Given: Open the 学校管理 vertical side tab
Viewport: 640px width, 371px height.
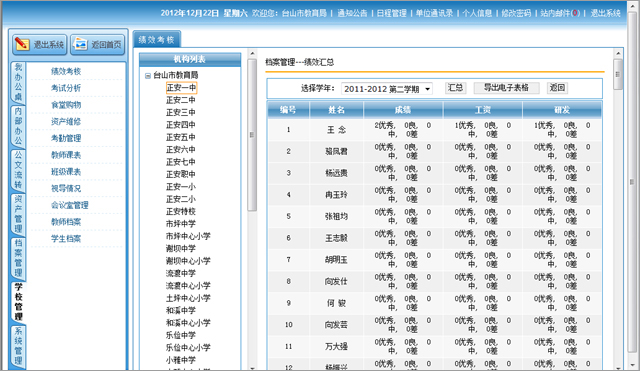Looking at the screenshot, I should tap(18, 301).
